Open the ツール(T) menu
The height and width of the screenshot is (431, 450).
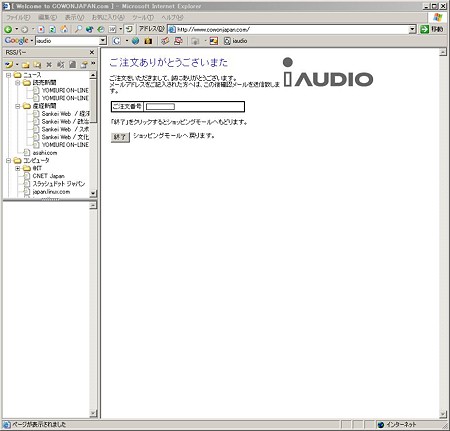coord(143,17)
